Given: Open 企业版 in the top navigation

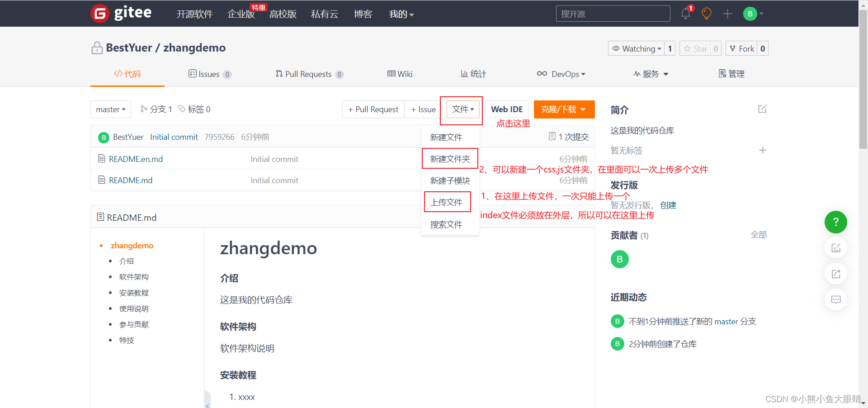Looking at the screenshot, I should [x=241, y=14].
